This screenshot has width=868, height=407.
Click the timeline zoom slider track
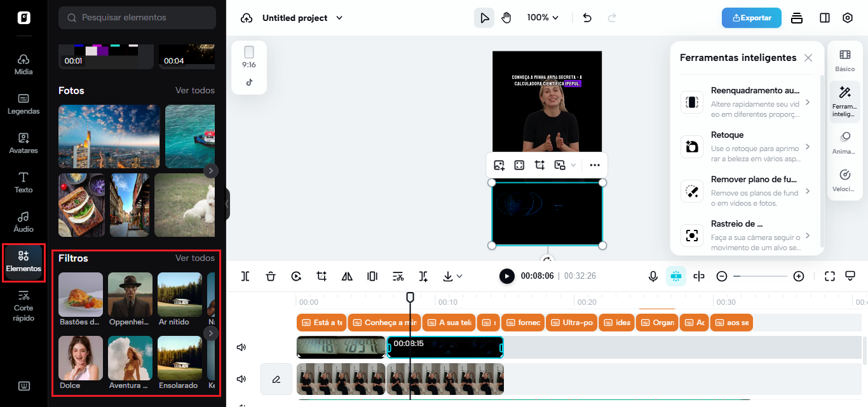(x=760, y=276)
